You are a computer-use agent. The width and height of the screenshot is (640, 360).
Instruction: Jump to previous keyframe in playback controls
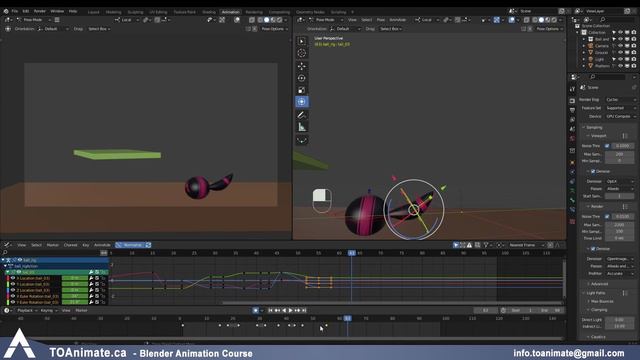277,311
